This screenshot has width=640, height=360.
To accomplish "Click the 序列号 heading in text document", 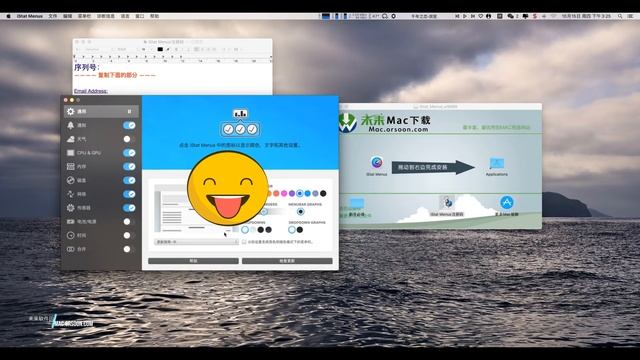I will click(x=87, y=67).
